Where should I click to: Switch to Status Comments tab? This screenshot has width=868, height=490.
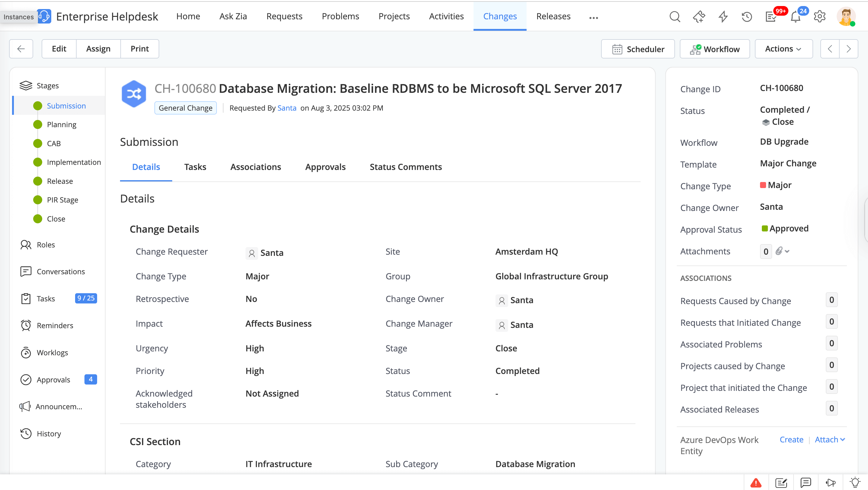point(405,167)
